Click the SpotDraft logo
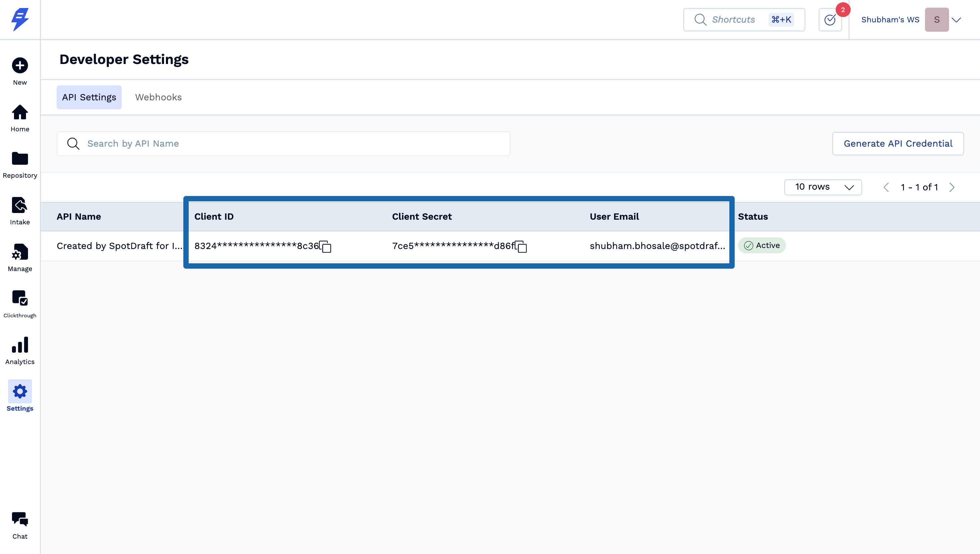The image size is (980, 554). [20, 19]
